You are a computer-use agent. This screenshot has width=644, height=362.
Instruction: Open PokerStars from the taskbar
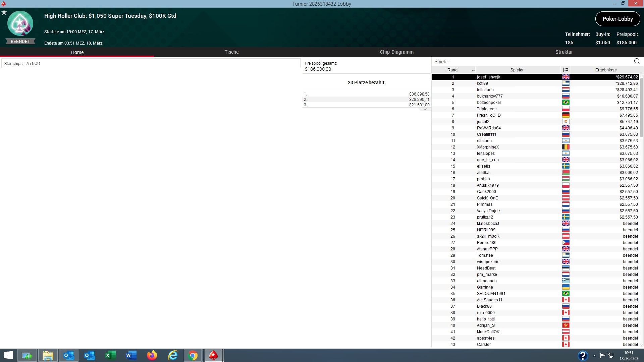213,355
